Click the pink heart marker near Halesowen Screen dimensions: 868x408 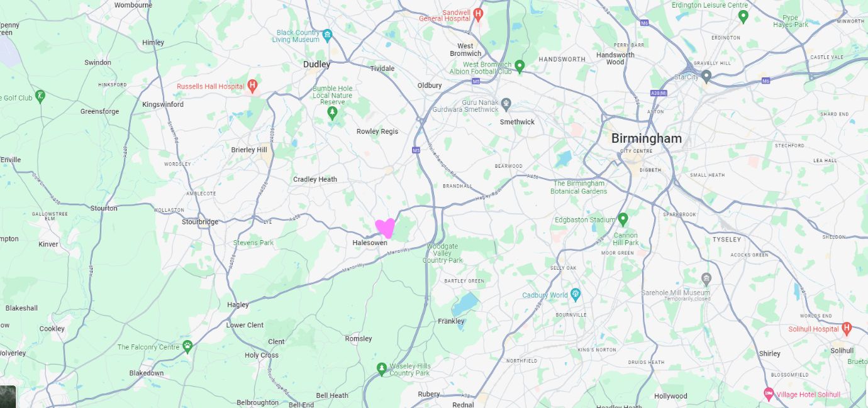click(385, 228)
